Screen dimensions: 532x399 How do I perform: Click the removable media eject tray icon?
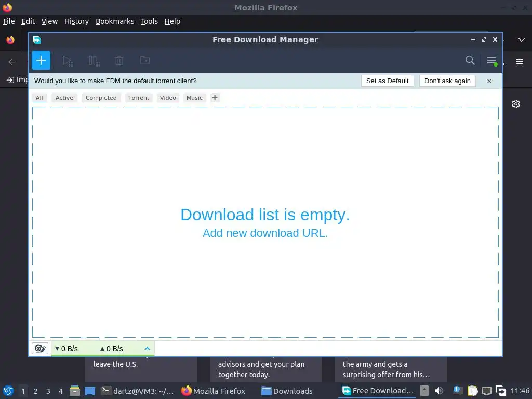pyautogui.click(x=424, y=391)
